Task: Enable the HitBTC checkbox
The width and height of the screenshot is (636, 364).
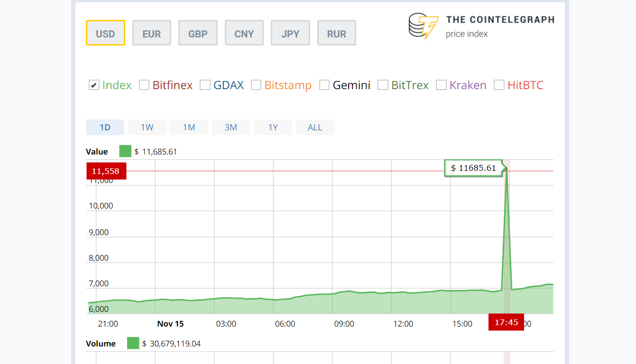Action: (x=499, y=85)
